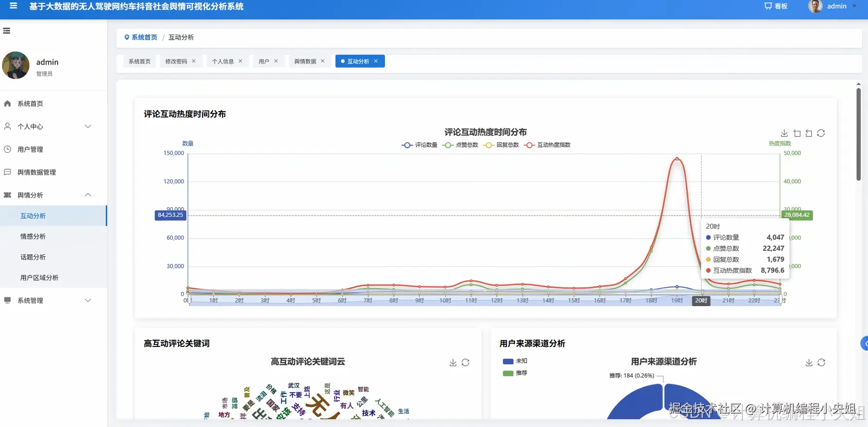
Task: Close the 修改密码 tab
Action: point(193,61)
